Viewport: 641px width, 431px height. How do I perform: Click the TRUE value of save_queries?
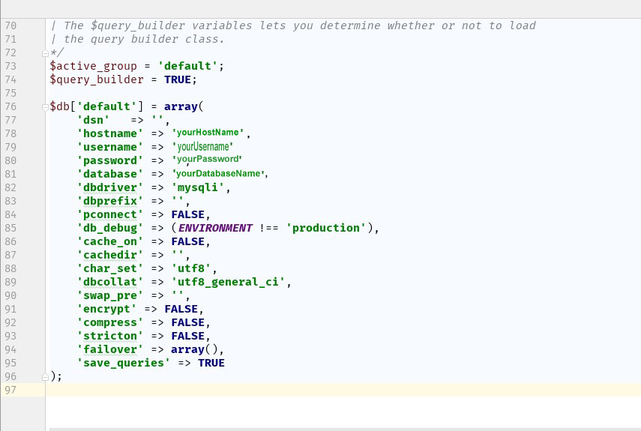pyautogui.click(x=211, y=363)
